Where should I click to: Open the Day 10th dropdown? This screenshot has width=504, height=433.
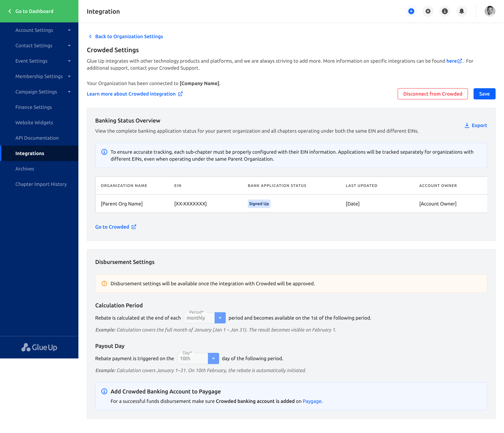click(198, 358)
